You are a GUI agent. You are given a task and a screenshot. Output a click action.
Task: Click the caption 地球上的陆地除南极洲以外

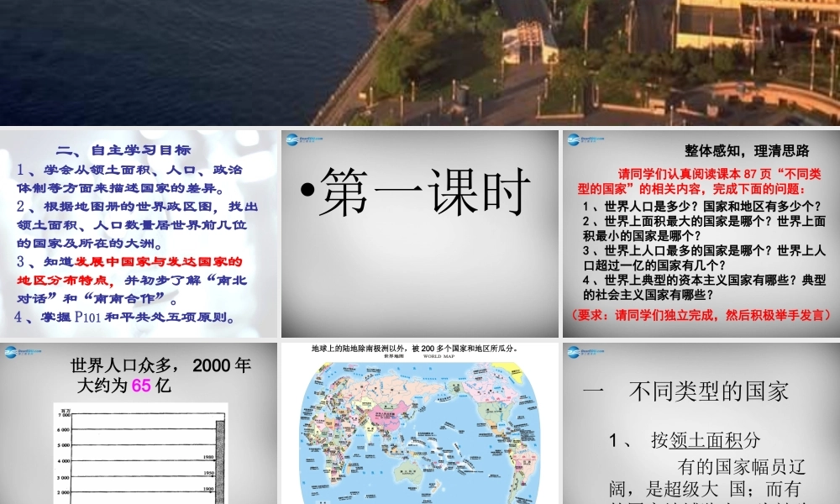(415, 348)
